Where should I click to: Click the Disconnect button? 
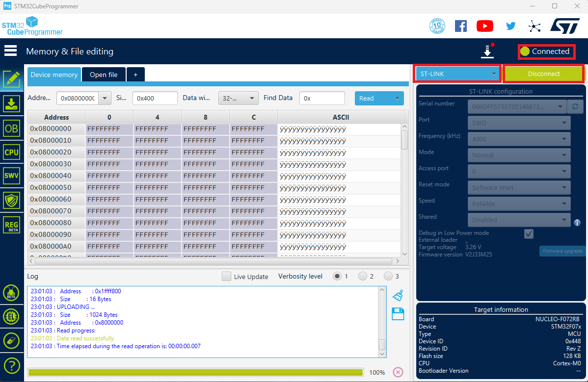click(x=543, y=74)
